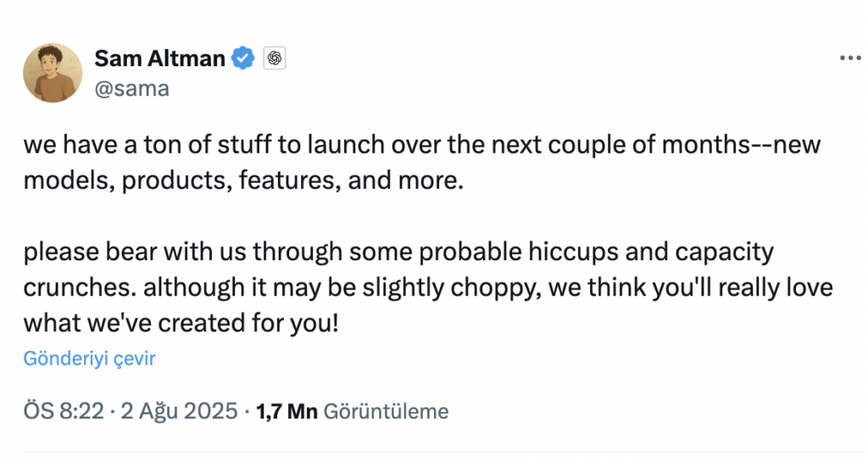The width and height of the screenshot is (868, 461).
Task: Click the "ÖS 8:22" timestamp
Action: point(64,412)
